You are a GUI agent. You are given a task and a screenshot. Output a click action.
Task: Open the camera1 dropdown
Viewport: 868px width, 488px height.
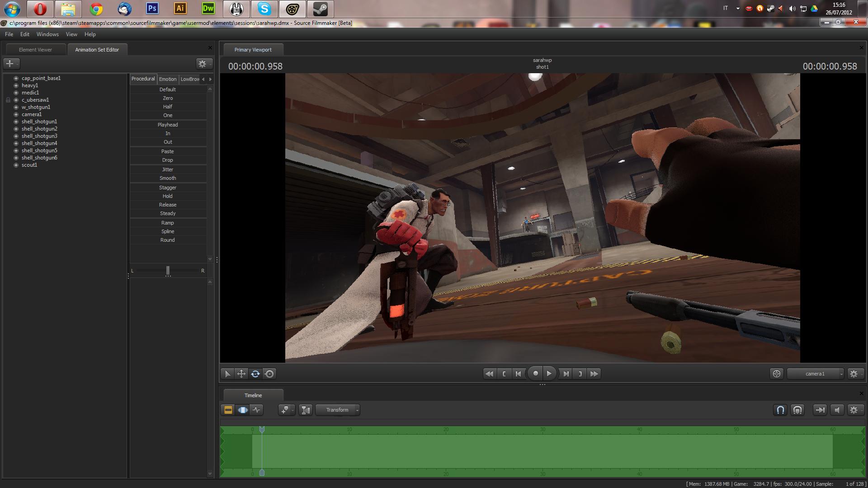[816, 374]
